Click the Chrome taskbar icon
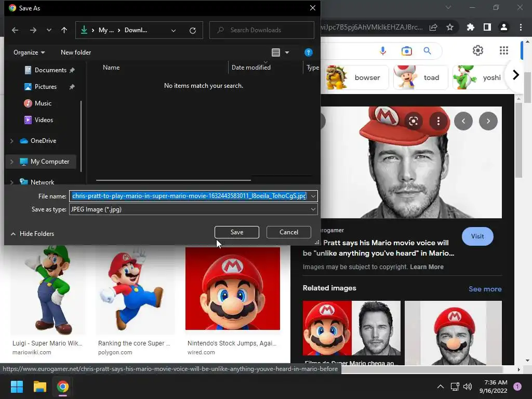532x399 pixels. (63, 387)
